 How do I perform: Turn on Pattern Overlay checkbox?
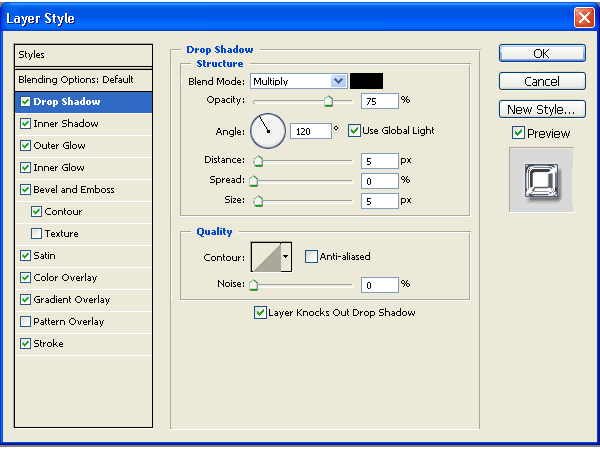[25, 322]
